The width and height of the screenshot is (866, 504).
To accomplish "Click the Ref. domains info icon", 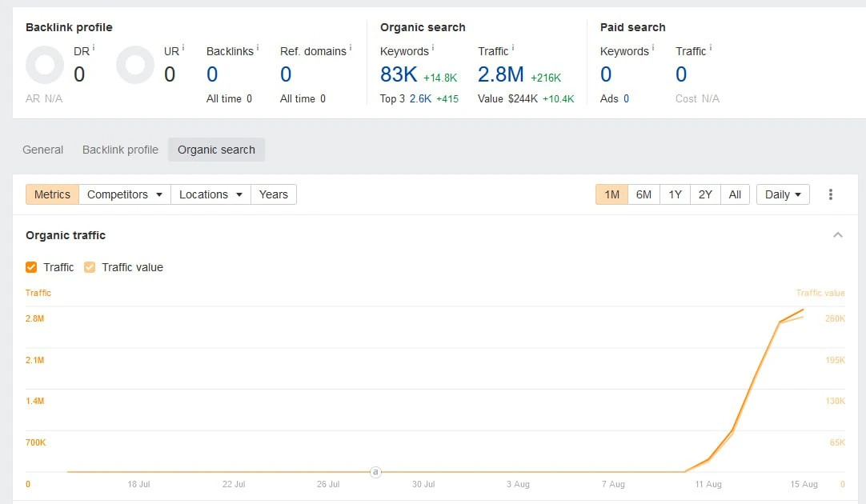I will click(351, 48).
